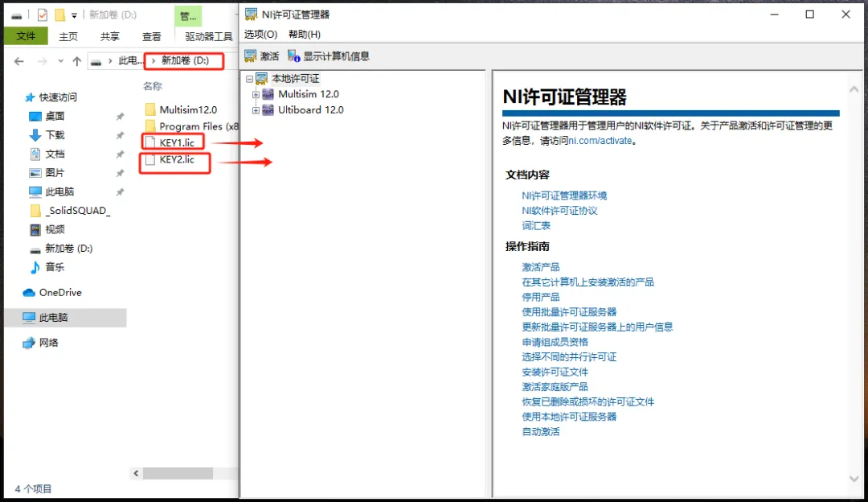Open 词汇表 glossary link
This screenshot has height=502, width=868.
(x=536, y=225)
